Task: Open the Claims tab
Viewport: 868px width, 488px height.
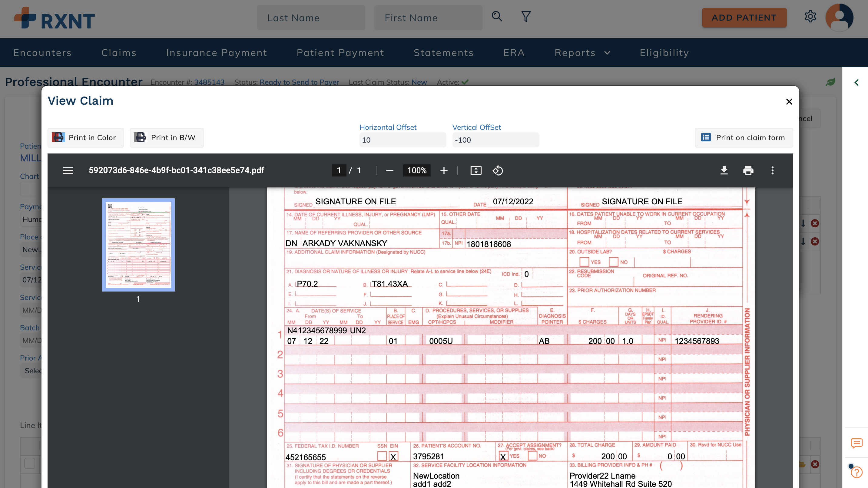Action: pyautogui.click(x=119, y=53)
